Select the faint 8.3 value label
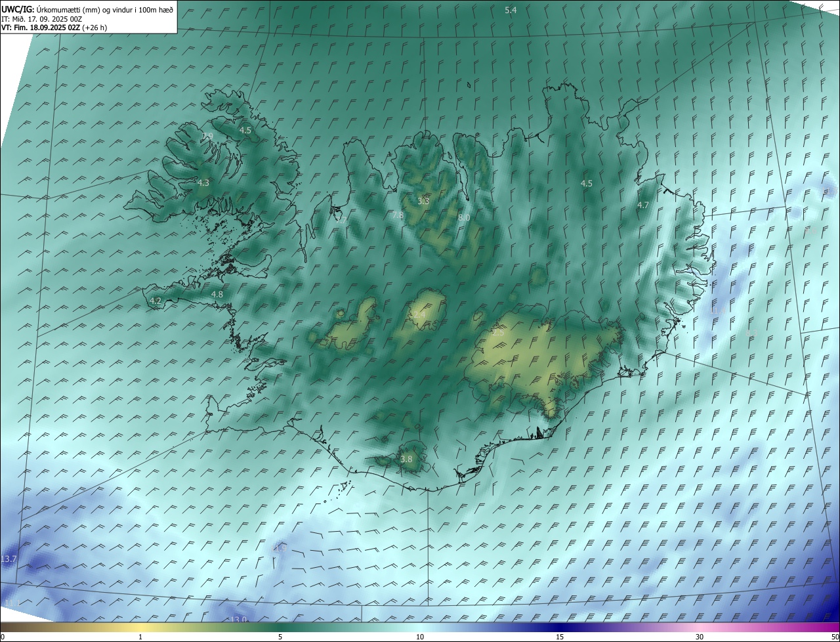 (752, 333)
